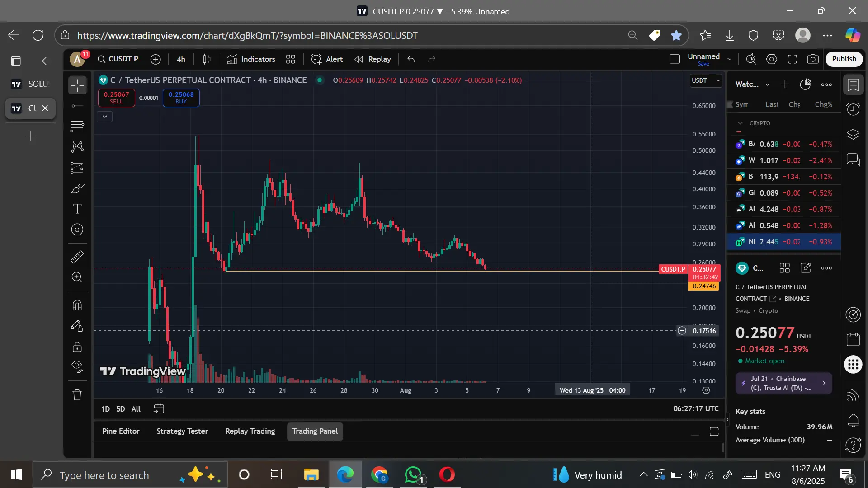
Task: Open time zone settings at 06:27:17 UTC
Action: pos(696,408)
